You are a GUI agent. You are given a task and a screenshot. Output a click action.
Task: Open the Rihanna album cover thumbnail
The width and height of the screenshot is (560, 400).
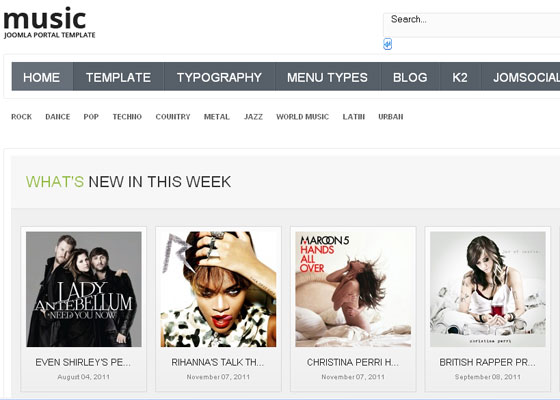coord(218,289)
